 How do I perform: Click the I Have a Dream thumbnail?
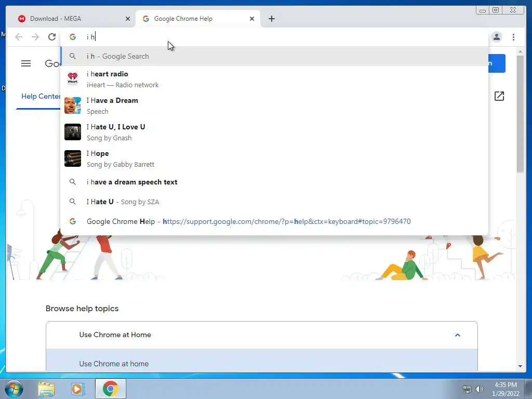[73, 105]
